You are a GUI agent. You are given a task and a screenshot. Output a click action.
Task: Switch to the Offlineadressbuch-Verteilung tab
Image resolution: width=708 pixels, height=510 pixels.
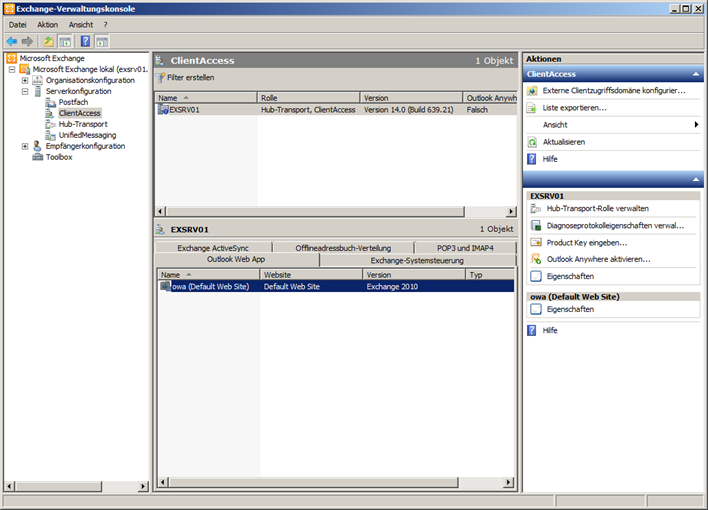(x=343, y=248)
